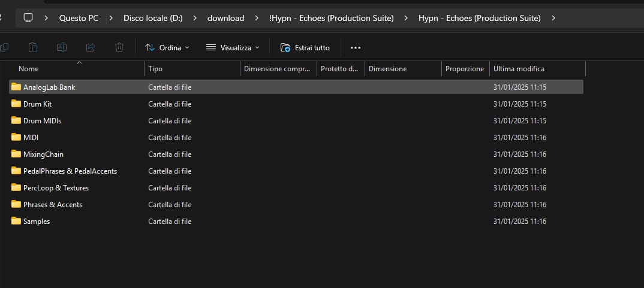Expand chevron at end of breadcrumb path
The height and width of the screenshot is (288, 644).
pyautogui.click(x=553, y=18)
